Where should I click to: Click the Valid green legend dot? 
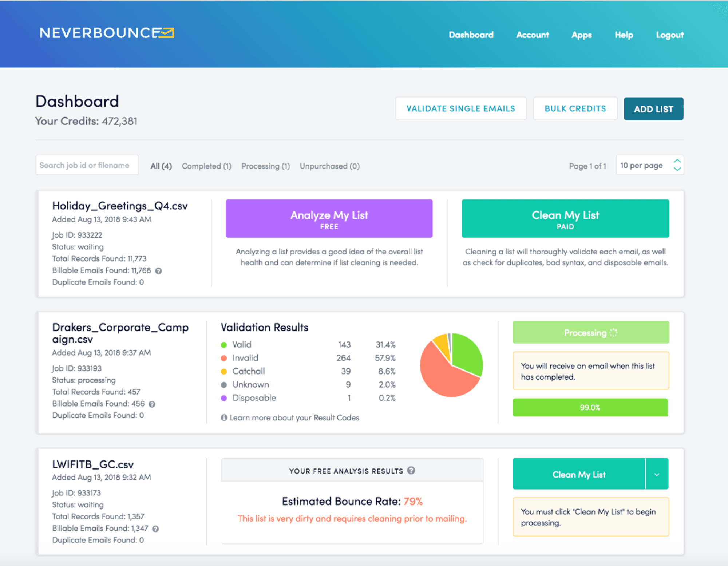224,345
